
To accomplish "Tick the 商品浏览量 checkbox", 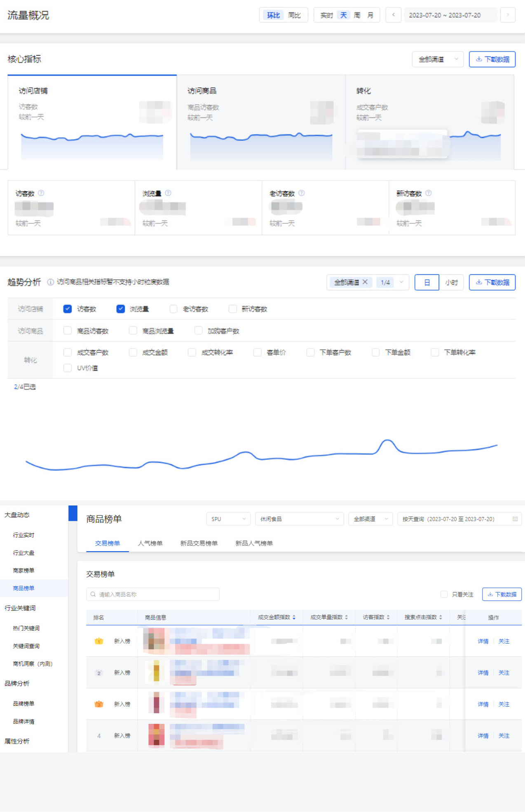I will tap(133, 331).
